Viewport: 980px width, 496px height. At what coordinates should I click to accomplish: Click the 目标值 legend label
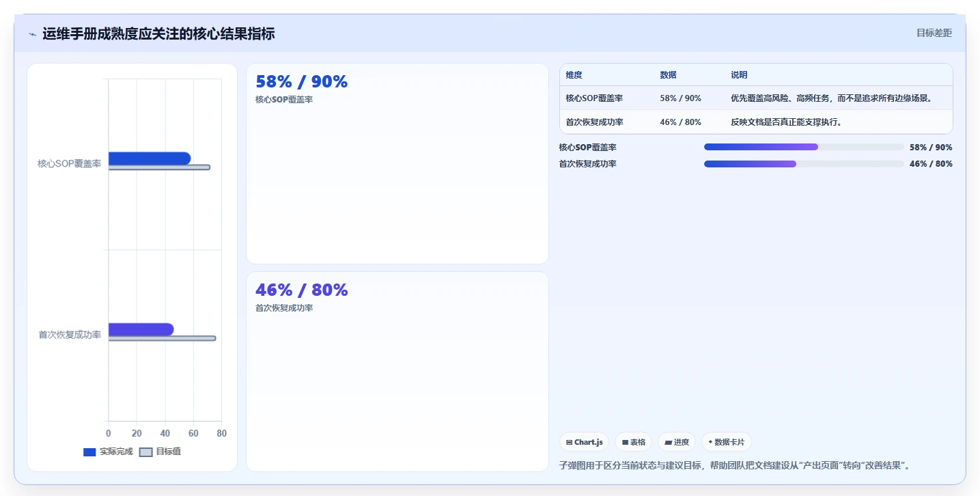pyautogui.click(x=169, y=452)
